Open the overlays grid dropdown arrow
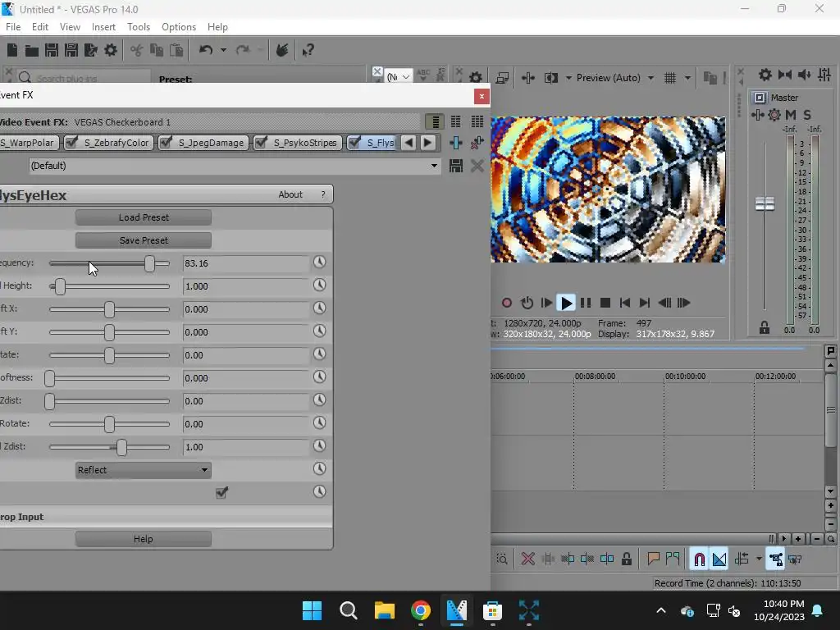This screenshot has height=630, width=840. tap(687, 78)
